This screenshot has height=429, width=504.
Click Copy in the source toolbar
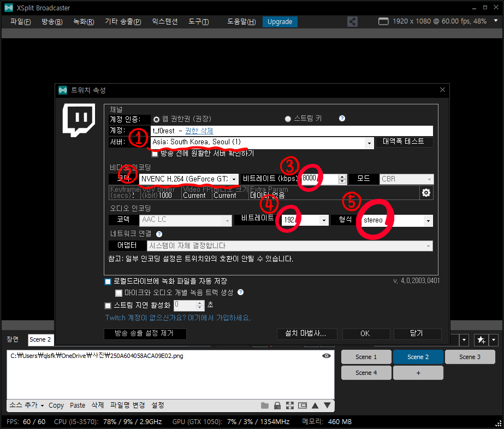[56, 406]
